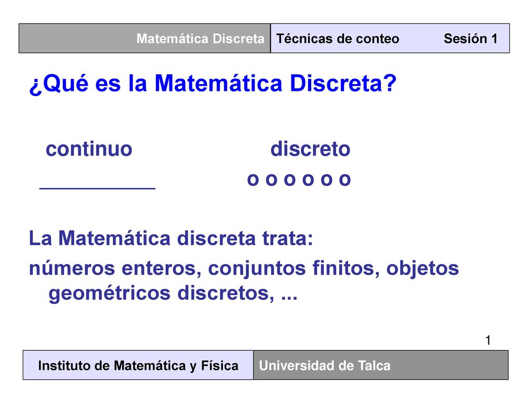Click the text La Matemática discreta trata:
This screenshot has width=532, height=399.
[x=171, y=238]
